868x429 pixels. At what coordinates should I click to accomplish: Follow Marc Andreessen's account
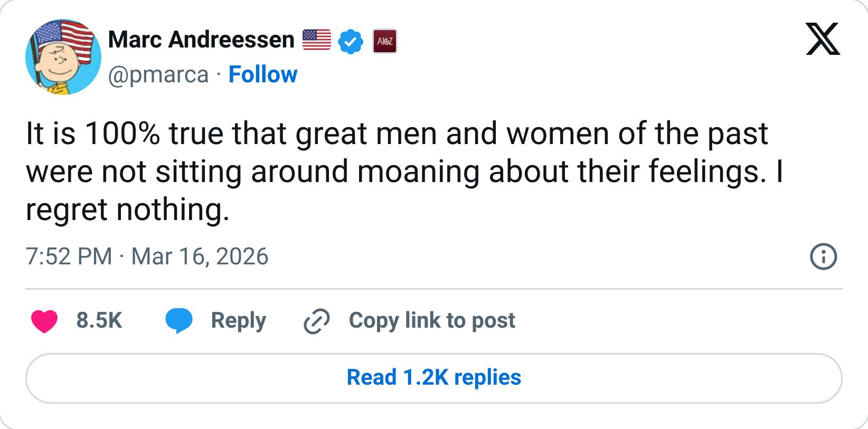262,74
